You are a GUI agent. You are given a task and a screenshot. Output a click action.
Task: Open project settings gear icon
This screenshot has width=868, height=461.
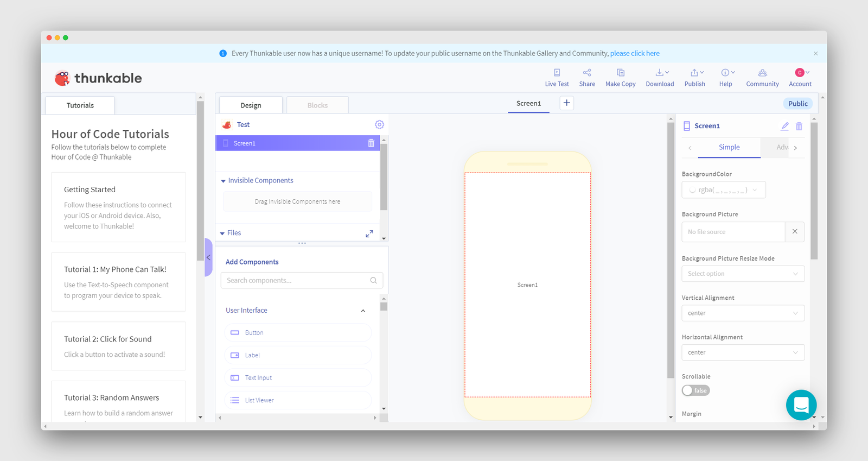tap(379, 124)
